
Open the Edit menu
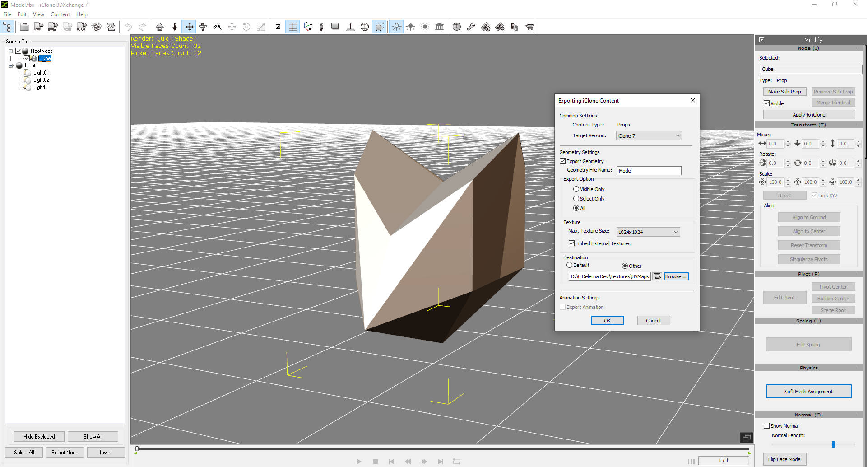(x=22, y=14)
